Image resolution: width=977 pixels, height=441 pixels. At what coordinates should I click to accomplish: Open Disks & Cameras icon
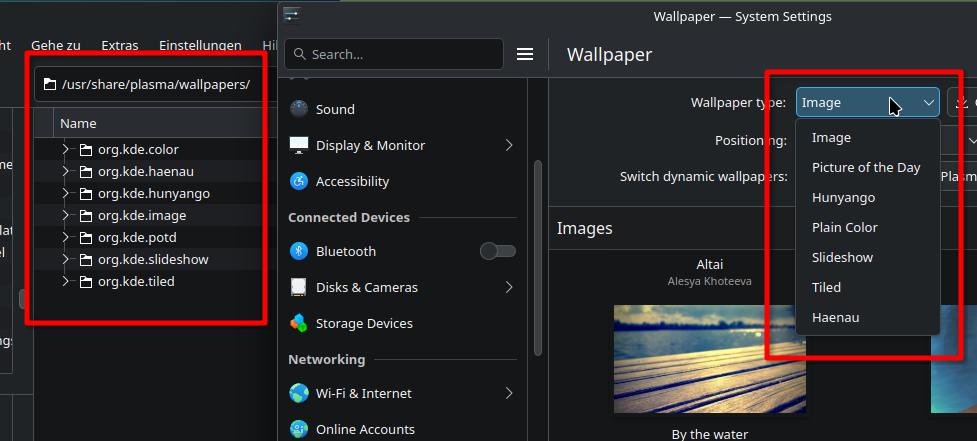[x=298, y=287]
